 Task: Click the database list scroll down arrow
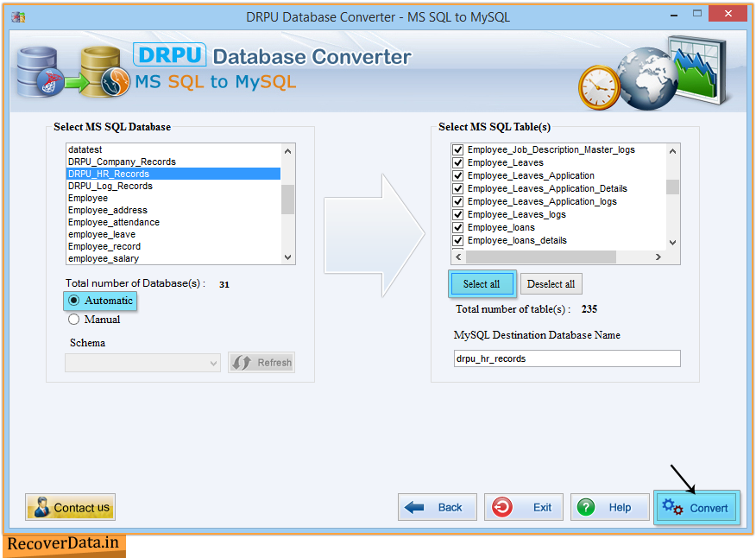point(288,257)
